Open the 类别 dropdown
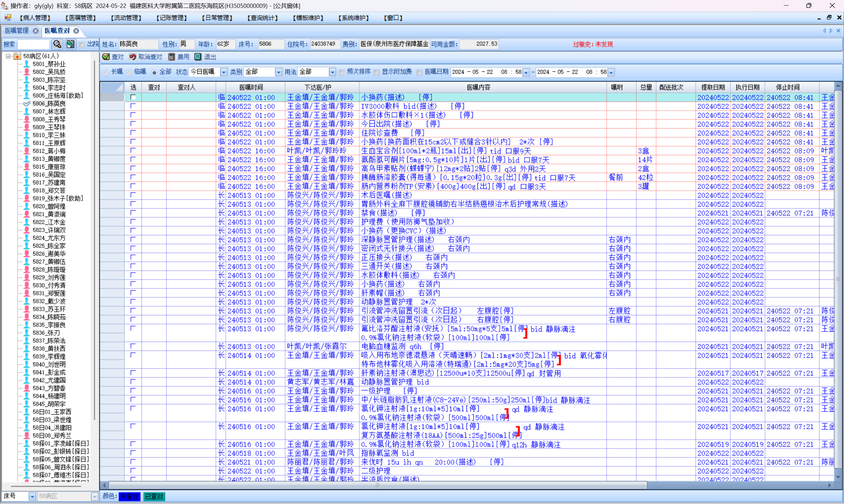Image resolution: width=844 pixels, height=504 pixels. (278, 72)
